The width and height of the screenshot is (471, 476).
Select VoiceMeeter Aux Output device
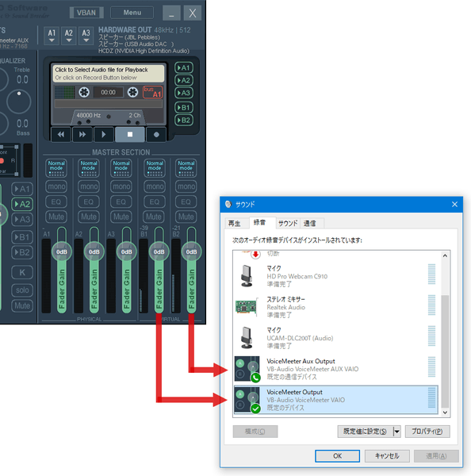(x=335, y=369)
